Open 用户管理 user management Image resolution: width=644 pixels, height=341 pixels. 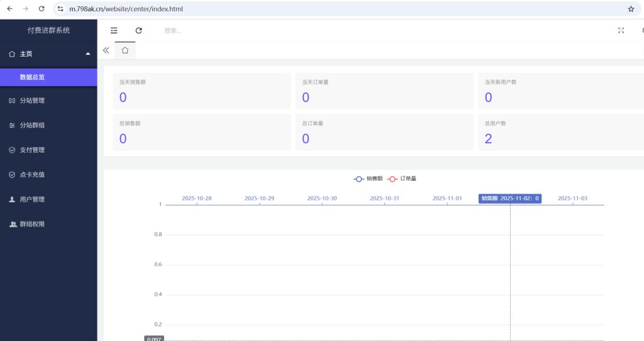tap(32, 199)
